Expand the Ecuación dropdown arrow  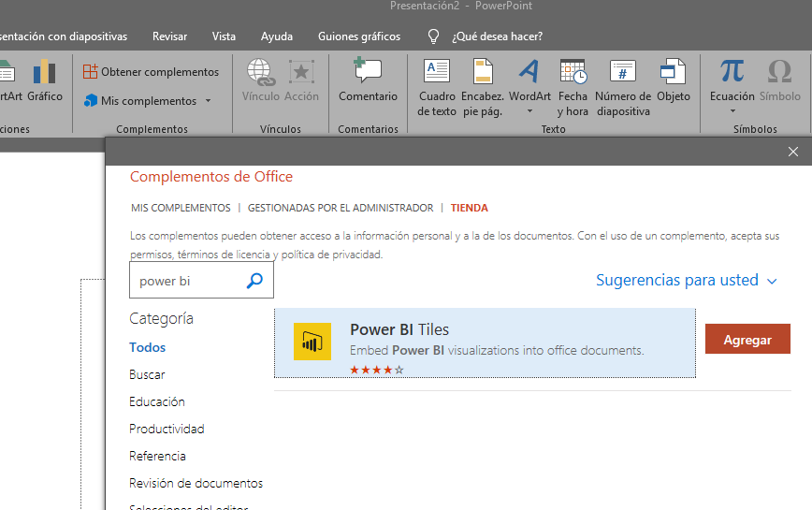click(x=732, y=110)
